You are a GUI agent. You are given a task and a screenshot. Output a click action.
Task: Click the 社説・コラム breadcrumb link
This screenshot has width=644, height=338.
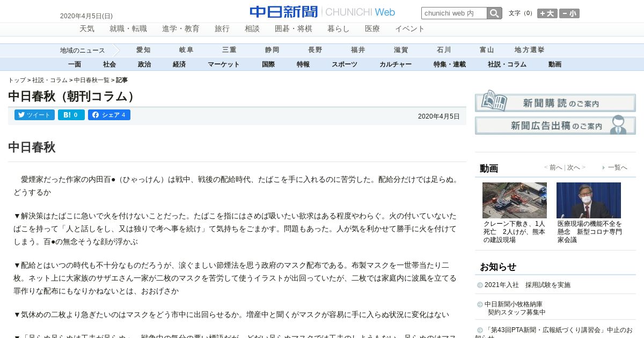[49, 80]
